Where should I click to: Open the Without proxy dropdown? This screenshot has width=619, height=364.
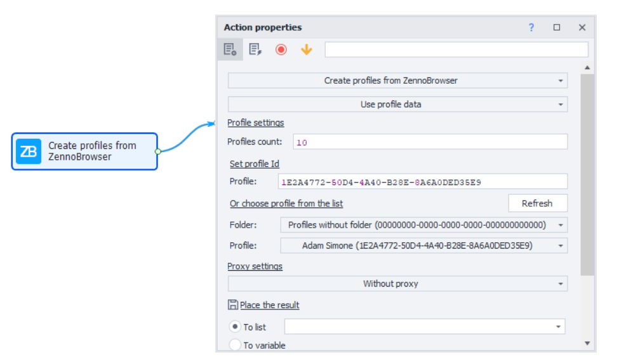pos(397,283)
